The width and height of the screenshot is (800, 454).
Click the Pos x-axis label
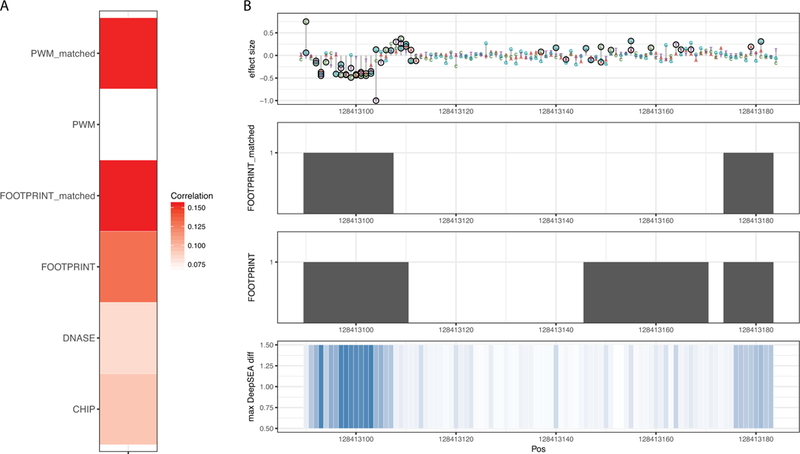538,449
